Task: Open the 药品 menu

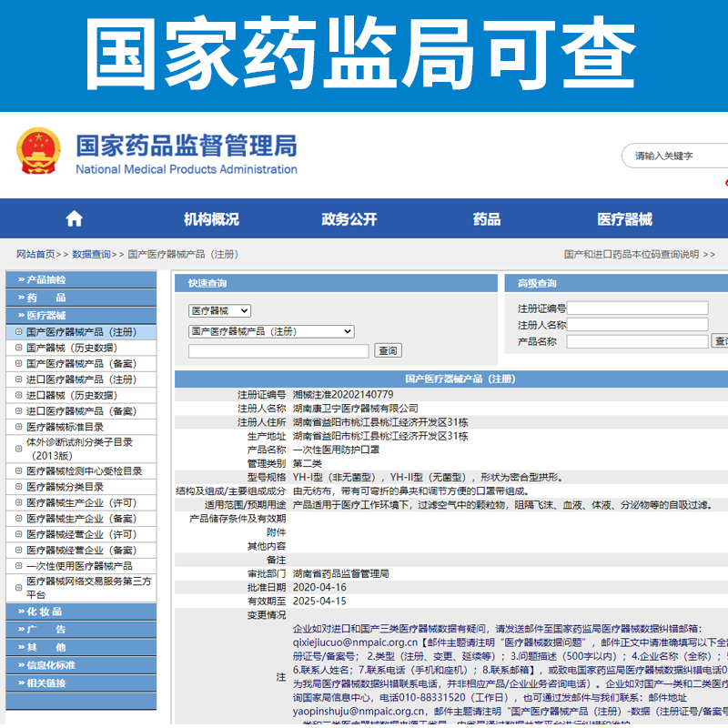Action: coord(487,219)
